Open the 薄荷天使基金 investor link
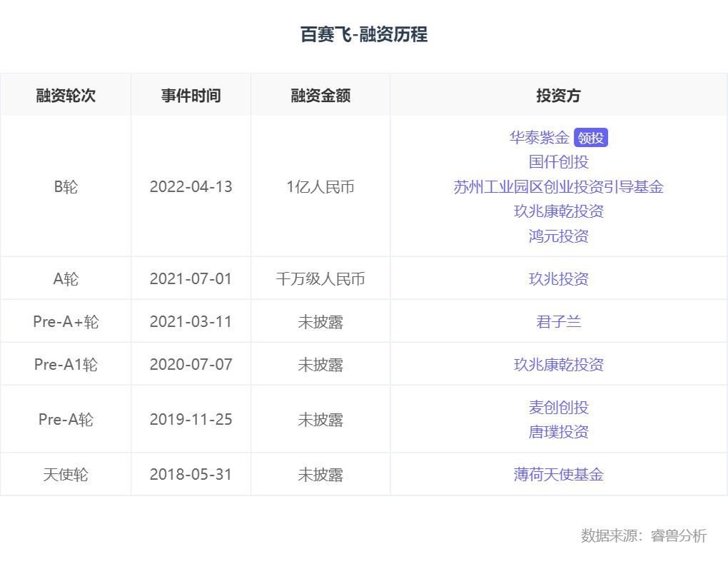728x574 pixels. (559, 474)
